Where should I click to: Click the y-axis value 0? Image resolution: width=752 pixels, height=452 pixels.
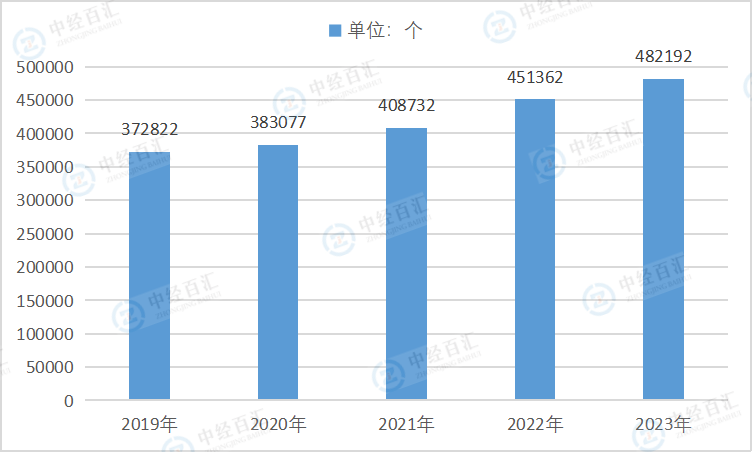tap(69, 401)
